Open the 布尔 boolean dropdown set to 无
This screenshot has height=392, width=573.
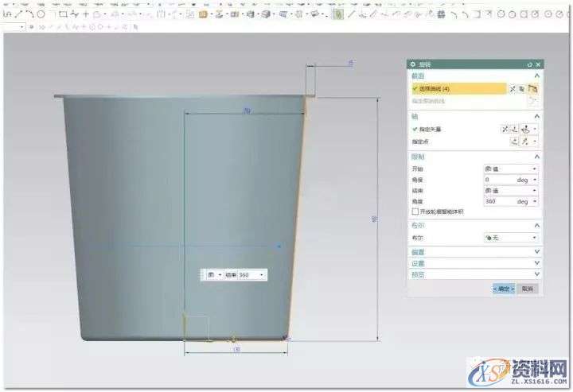point(511,238)
